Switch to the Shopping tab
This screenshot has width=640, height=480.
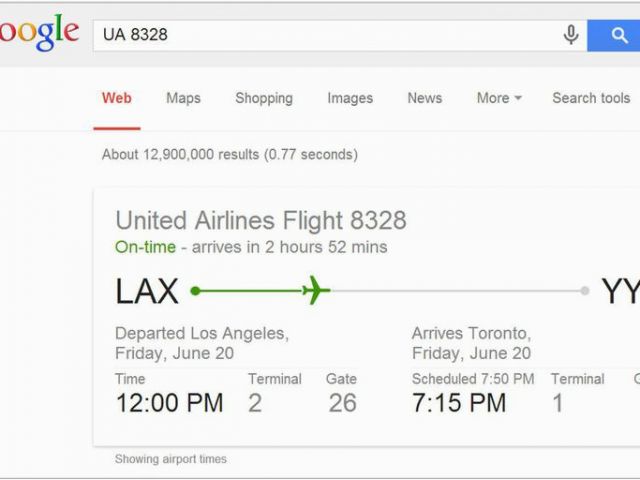click(x=264, y=98)
